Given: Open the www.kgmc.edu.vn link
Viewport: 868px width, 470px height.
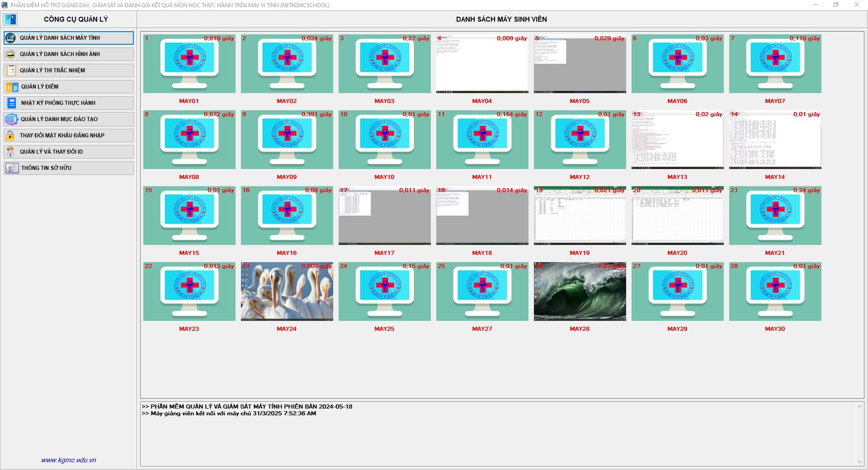Looking at the screenshot, I should (68, 460).
